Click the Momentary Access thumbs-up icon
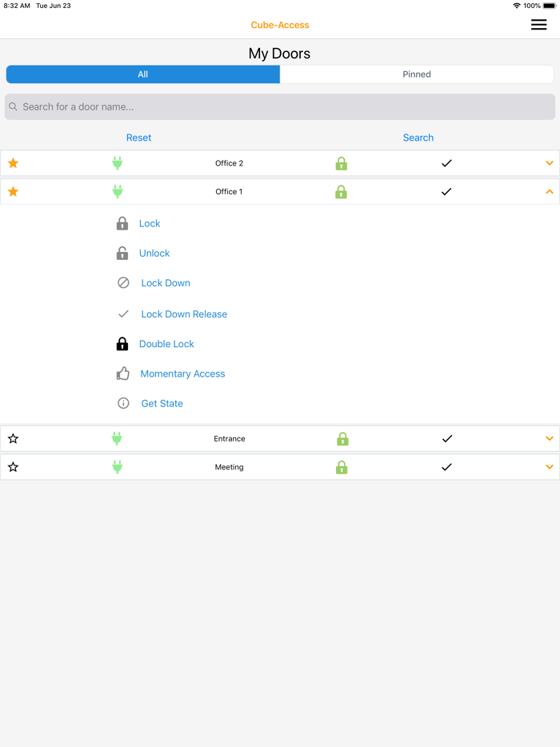Image resolution: width=560 pixels, height=747 pixels. tap(122, 373)
